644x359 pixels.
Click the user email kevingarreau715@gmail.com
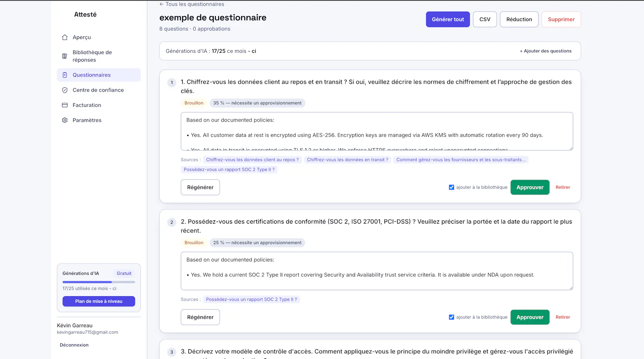click(87, 332)
